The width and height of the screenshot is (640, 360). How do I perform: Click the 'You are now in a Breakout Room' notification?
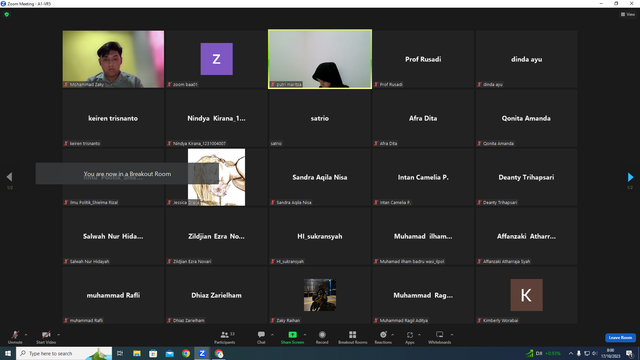tap(127, 174)
